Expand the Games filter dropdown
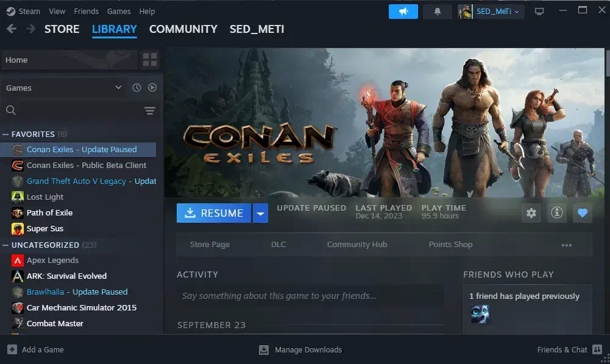The width and height of the screenshot is (610, 364). (118, 88)
